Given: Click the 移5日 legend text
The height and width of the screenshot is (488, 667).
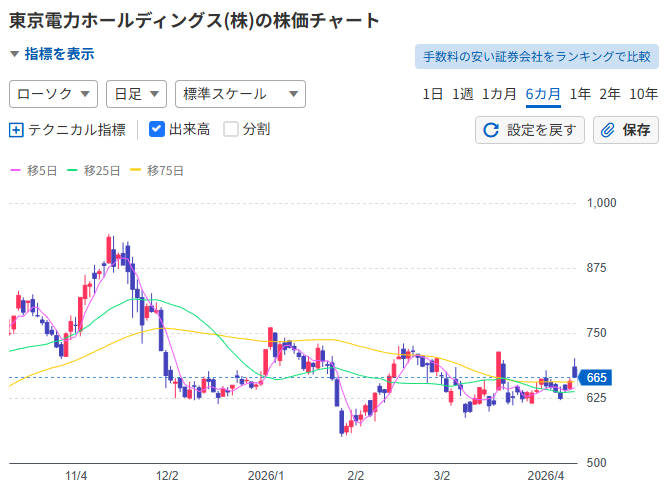Looking at the screenshot, I should 42,171.
